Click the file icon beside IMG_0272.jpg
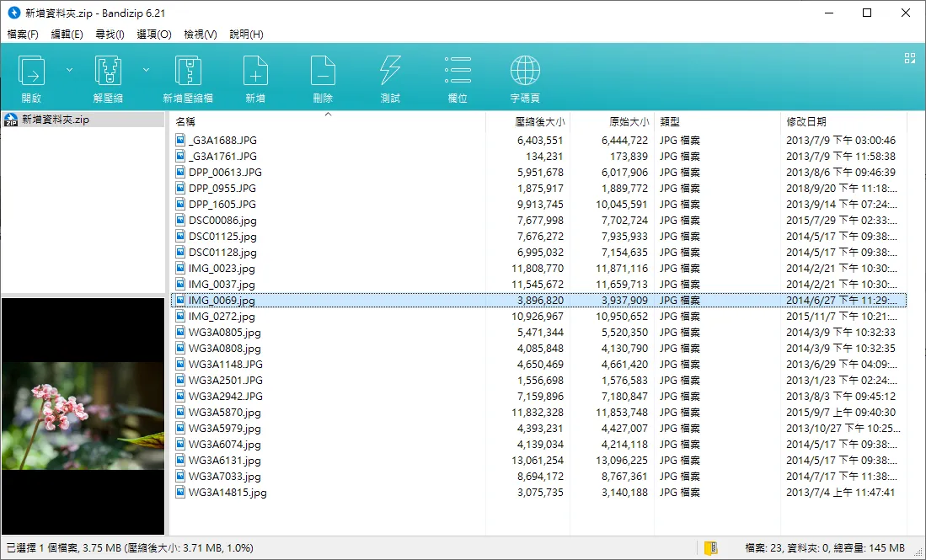The image size is (926, 560). (x=180, y=317)
